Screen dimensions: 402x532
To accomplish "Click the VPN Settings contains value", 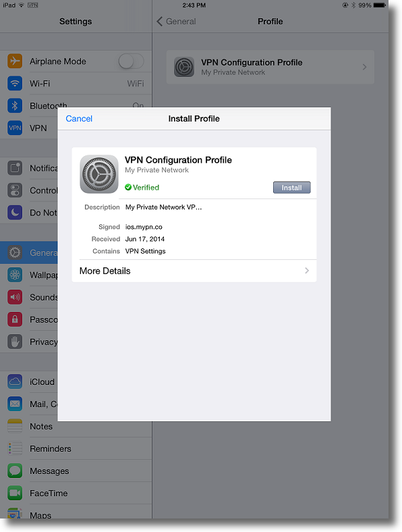I will tap(146, 251).
